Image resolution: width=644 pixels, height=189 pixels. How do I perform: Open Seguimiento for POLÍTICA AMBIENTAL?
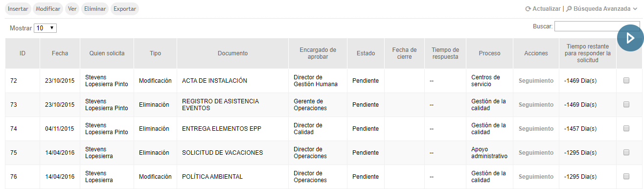pyautogui.click(x=536, y=177)
